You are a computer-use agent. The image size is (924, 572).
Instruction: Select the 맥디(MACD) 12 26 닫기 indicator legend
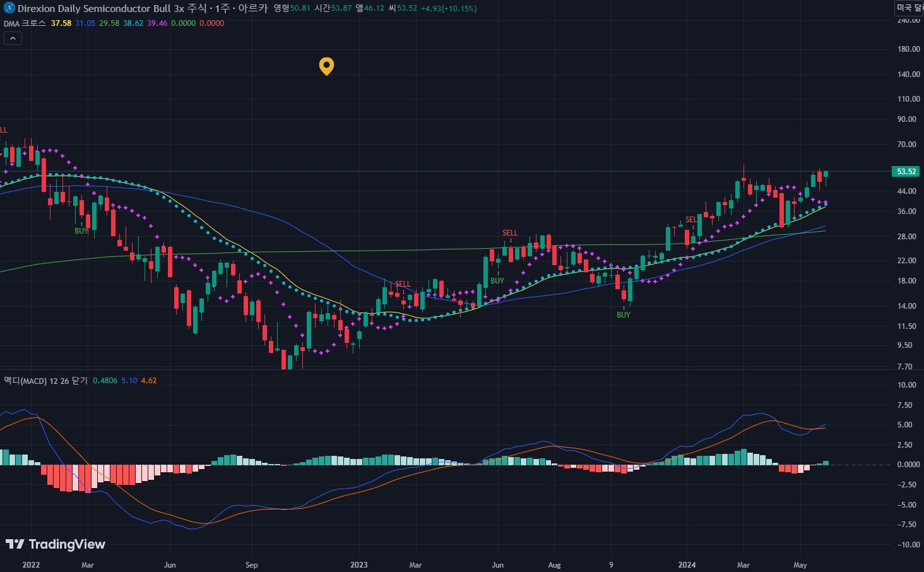(45, 381)
